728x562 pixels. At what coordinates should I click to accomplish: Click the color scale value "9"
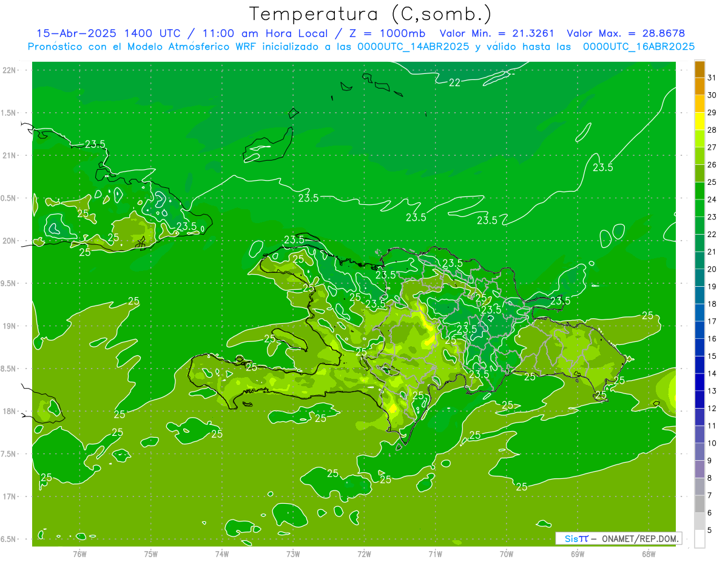pos(710,461)
